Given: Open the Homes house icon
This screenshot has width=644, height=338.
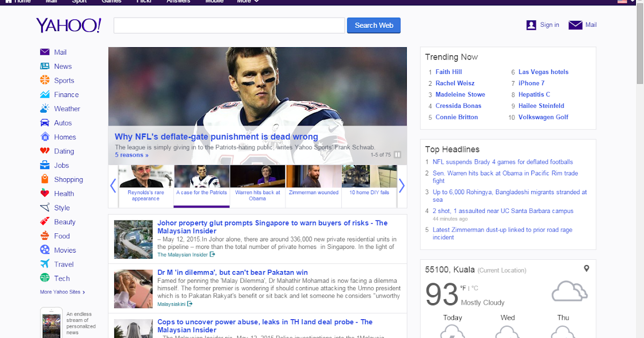Looking at the screenshot, I should [x=45, y=137].
